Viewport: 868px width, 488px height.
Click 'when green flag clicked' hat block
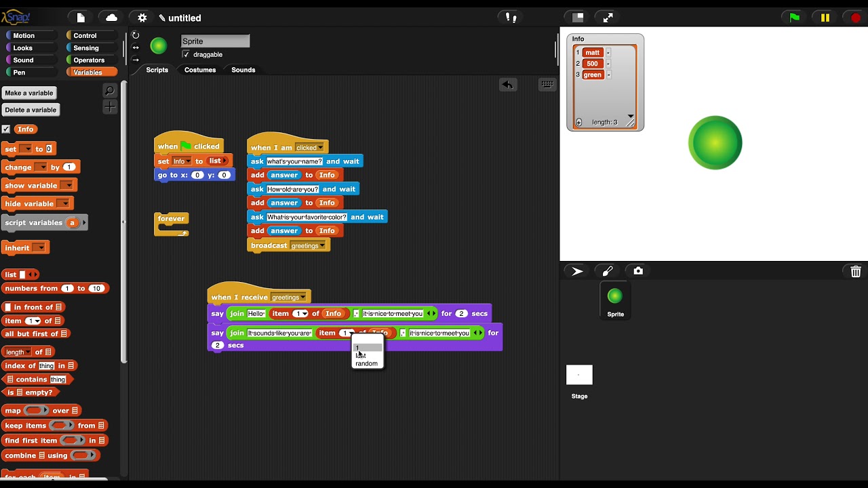(x=189, y=145)
